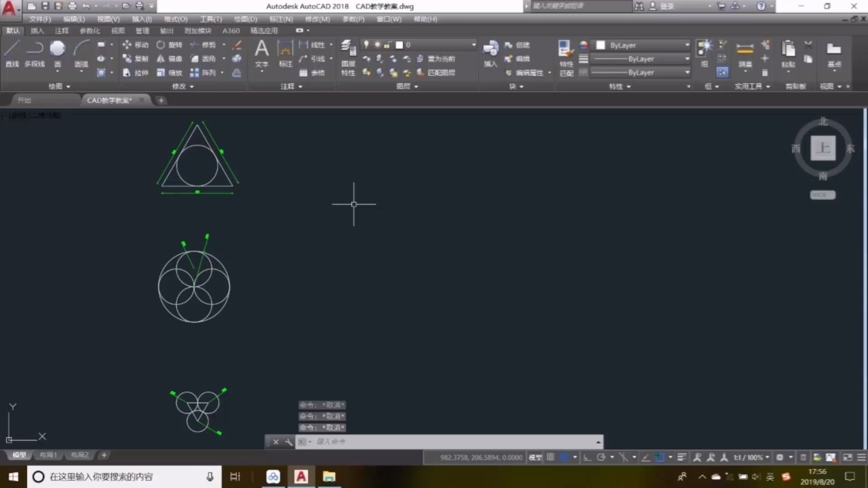Open the layer selector dropdown
Screen dimensions: 868x488
[x=473, y=45]
